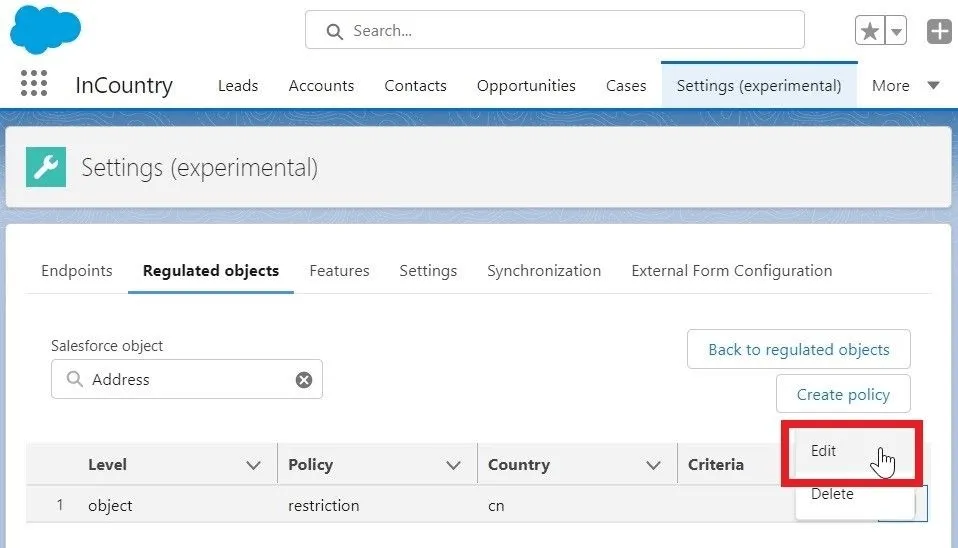Viewport: 958px width, 548px height.
Task: Switch to the Synchronization tab
Action: coord(544,271)
